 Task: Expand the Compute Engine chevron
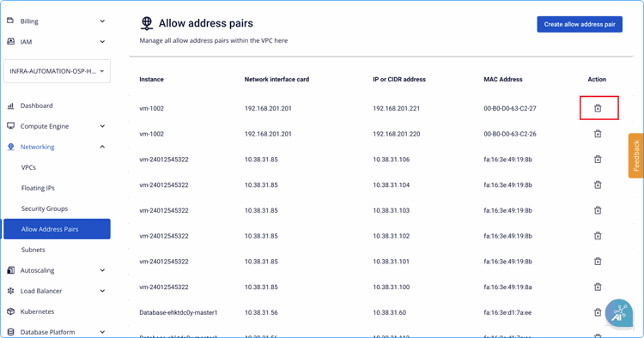(102, 126)
